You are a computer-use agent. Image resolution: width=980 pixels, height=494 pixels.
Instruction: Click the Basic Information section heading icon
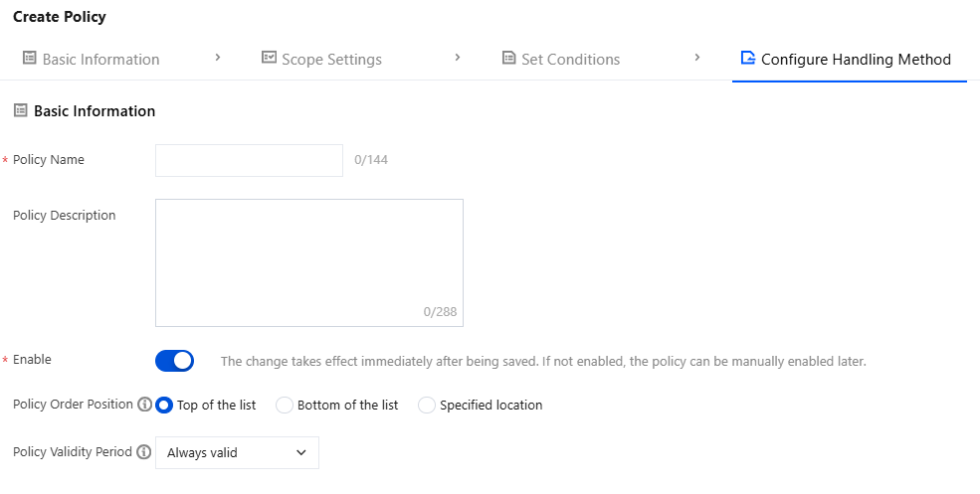coord(21,110)
